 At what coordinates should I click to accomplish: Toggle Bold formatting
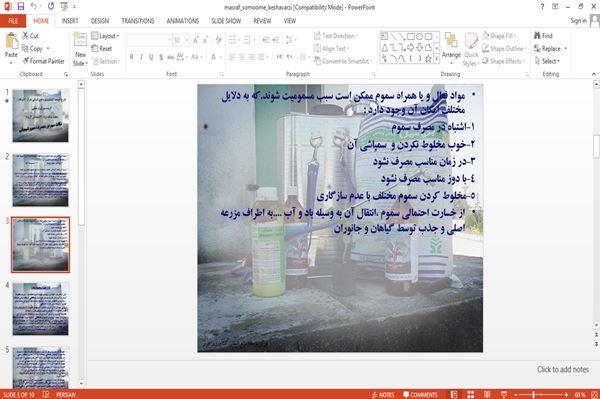coord(132,57)
